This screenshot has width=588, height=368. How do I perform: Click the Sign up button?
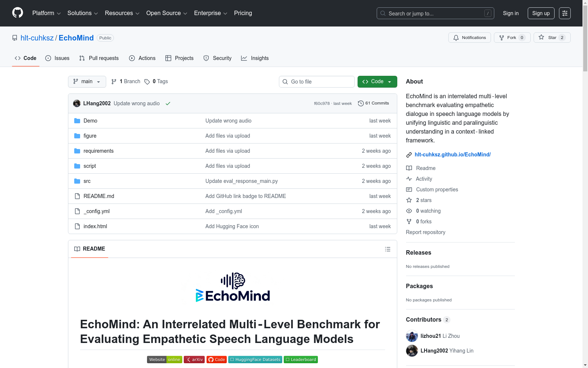pyautogui.click(x=541, y=13)
